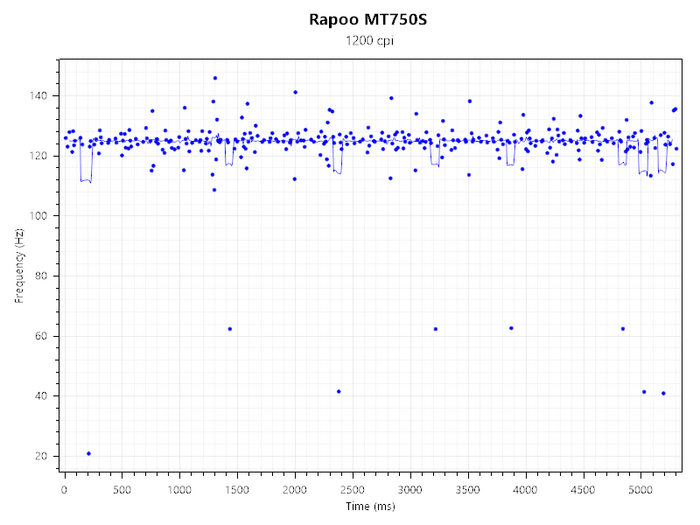Select the lowest data point near 20 Hz

(x=89, y=454)
